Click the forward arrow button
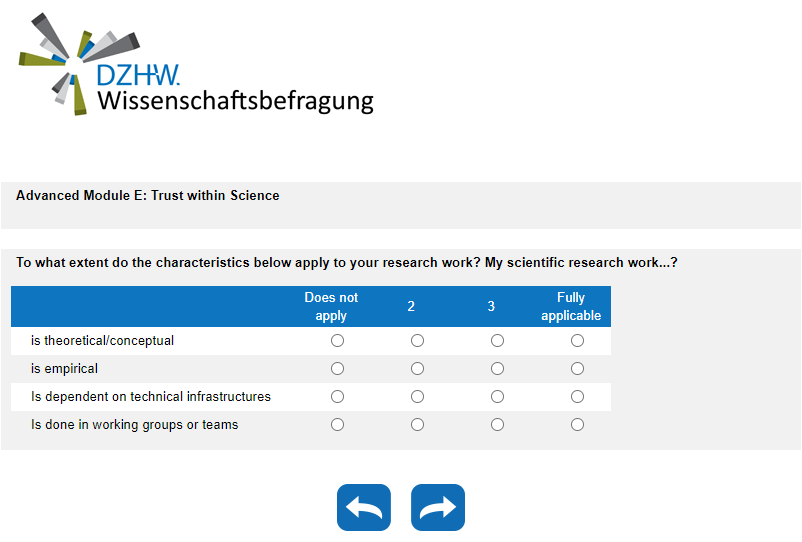The image size is (802, 542). tap(438, 508)
